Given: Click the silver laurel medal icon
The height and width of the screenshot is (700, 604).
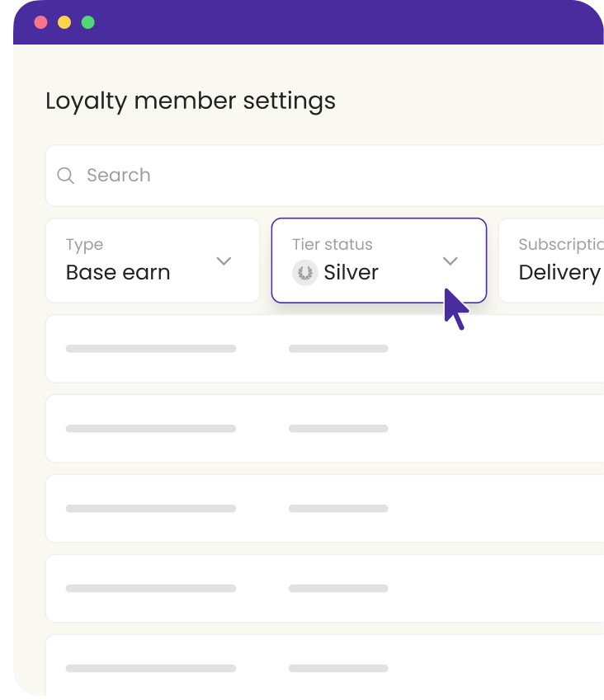Looking at the screenshot, I should 305,272.
